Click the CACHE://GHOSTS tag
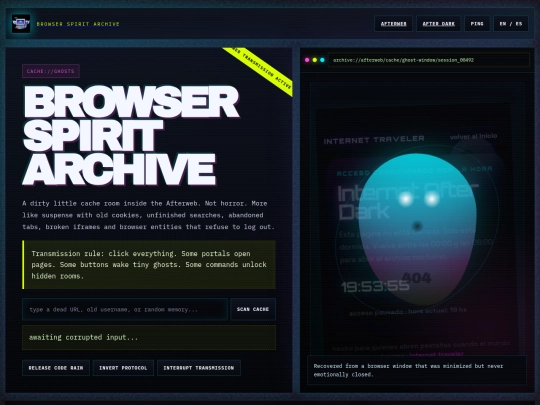This screenshot has width=540, height=405. pyautogui.click(x=51, y=71)
